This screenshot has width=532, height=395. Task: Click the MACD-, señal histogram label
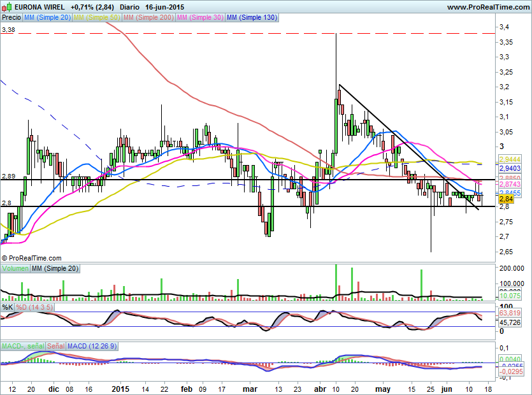22,346
